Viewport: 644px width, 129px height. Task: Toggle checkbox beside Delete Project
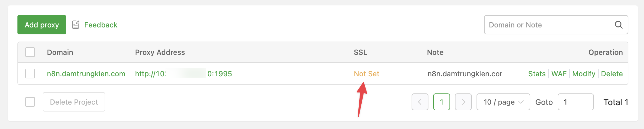(x=30, y=102)
